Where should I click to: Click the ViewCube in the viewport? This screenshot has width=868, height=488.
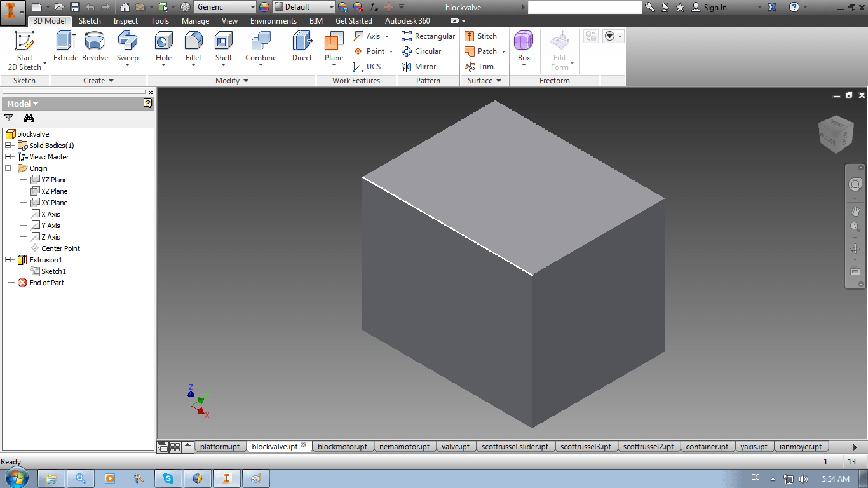[x=836, y=134]
